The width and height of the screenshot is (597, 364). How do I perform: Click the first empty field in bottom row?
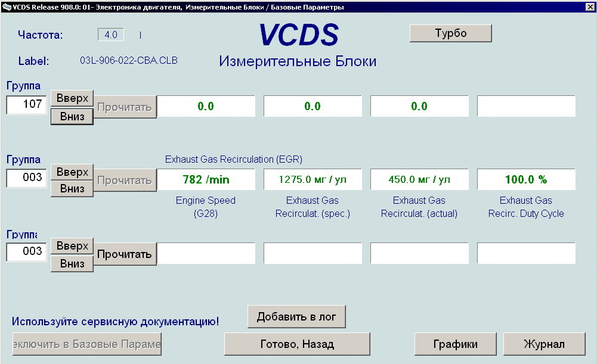coord(206,253)
